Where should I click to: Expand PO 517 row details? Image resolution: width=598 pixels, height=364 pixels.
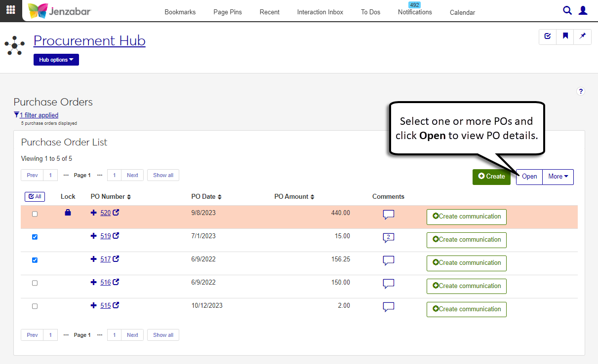[94, 259]
